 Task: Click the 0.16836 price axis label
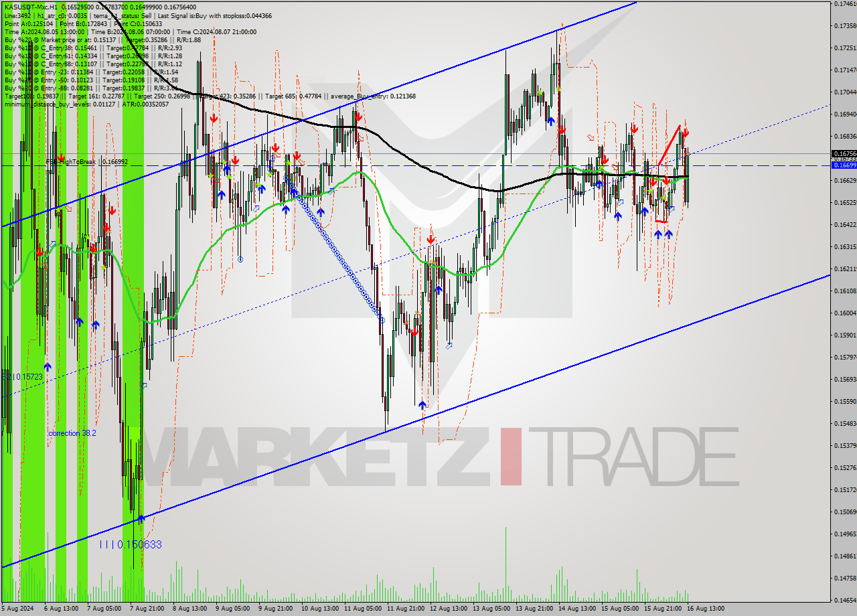click(845, 137)
